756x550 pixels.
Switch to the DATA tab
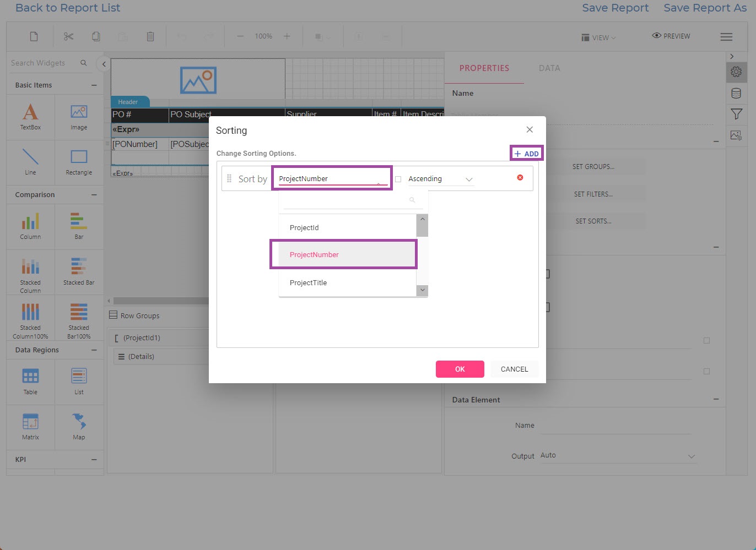pyautogui.click(x=549, y=68)
